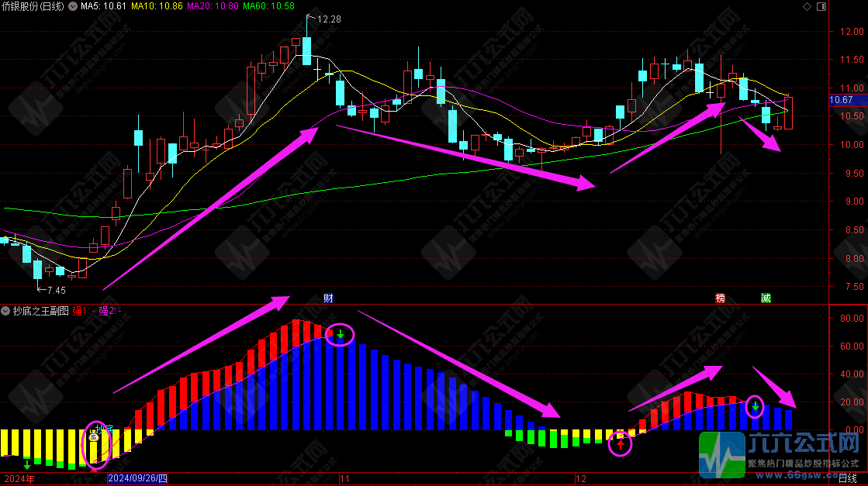Screen dimensions: 868x486
Task: Click the red 榜 marker icon
Action: pyautogui.click(x=721, y=298)
